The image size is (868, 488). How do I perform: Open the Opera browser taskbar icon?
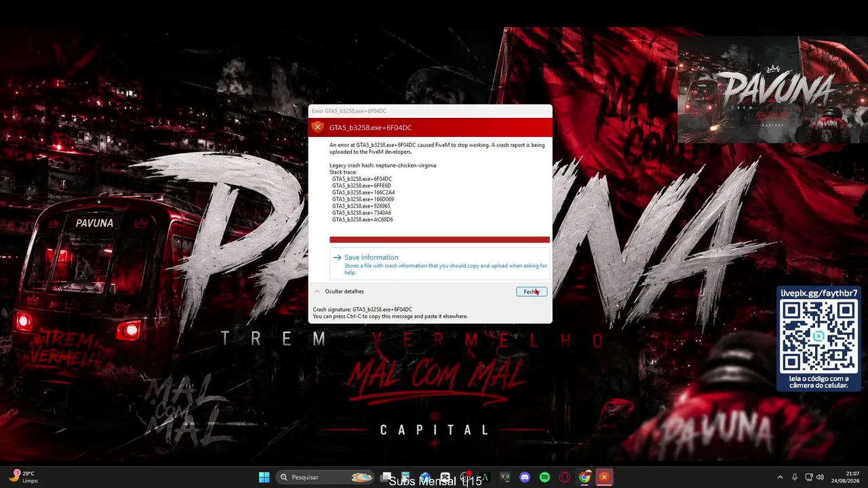(x=564, y=477)
